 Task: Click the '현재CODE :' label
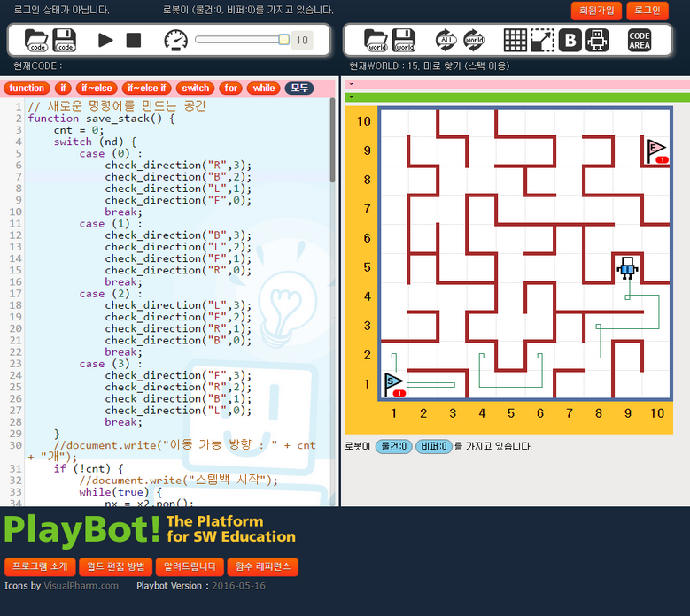click(x=38, y=66)
